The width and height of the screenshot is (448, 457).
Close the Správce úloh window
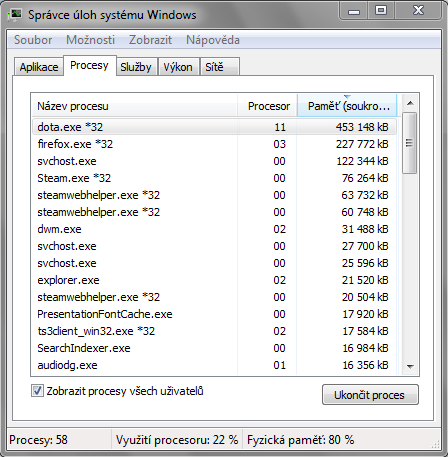pos(418,11)
